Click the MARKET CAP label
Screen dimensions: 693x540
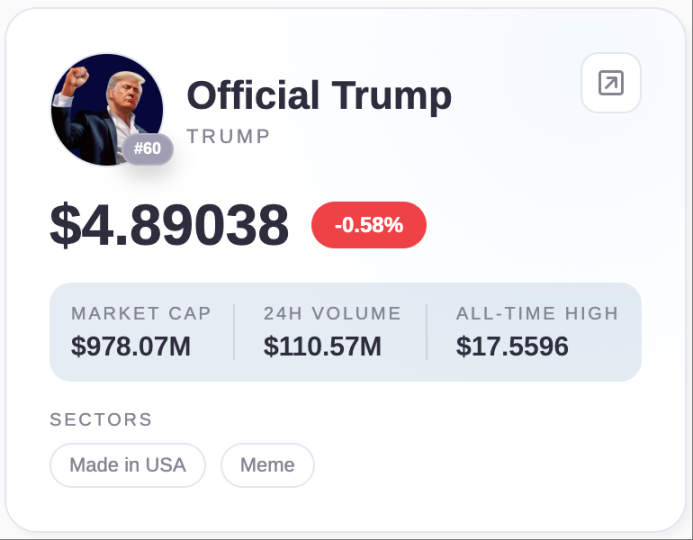coord(141,313)
